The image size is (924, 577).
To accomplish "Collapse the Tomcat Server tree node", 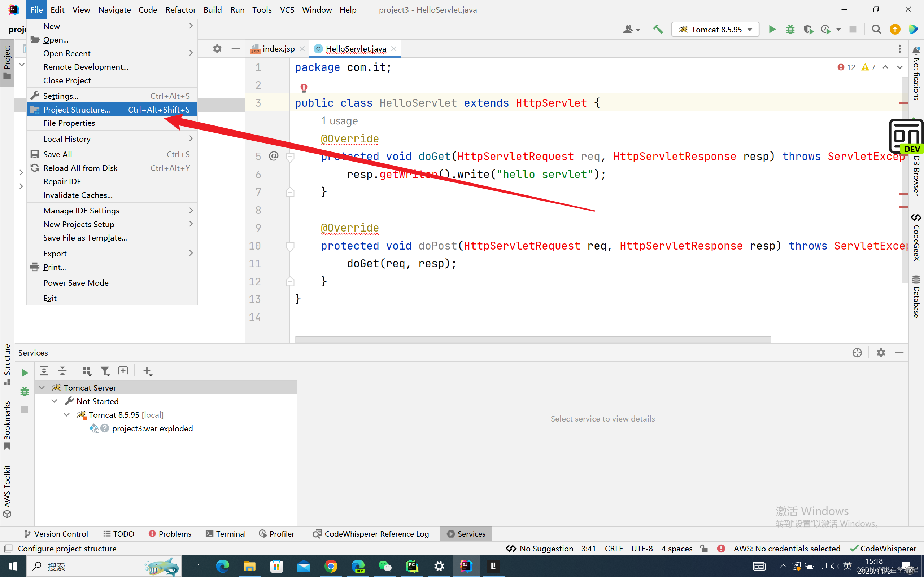I will [42, 388].
